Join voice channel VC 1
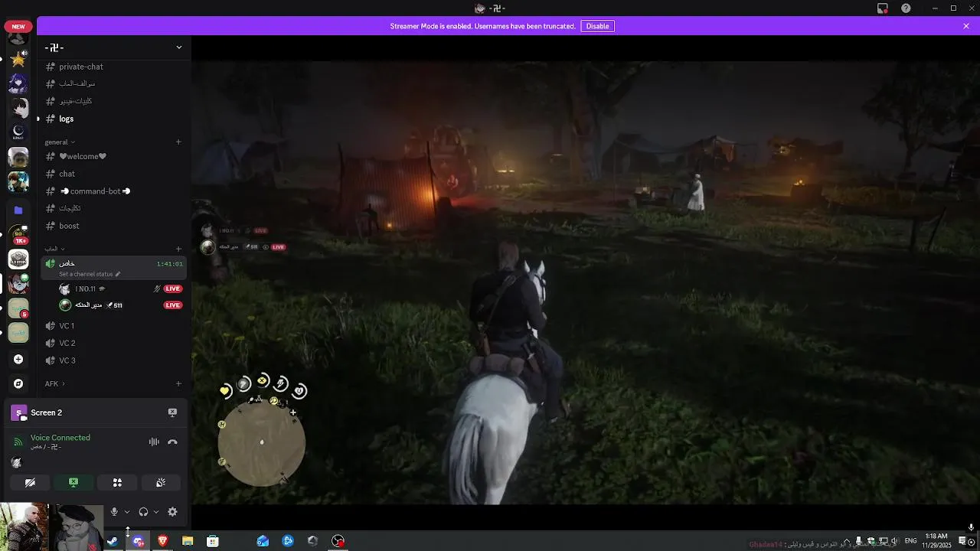Screen dimensions: 980x551 point(113,326)
